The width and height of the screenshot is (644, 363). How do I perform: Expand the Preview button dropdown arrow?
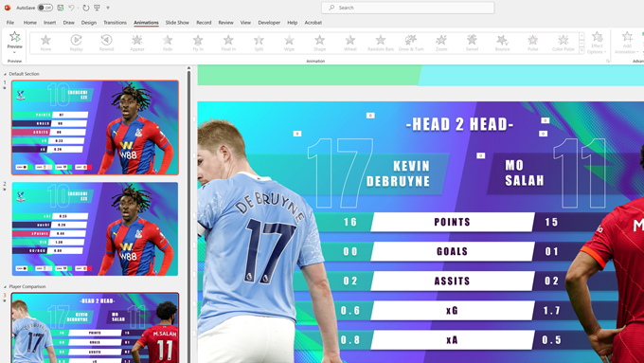click(15, 52)
